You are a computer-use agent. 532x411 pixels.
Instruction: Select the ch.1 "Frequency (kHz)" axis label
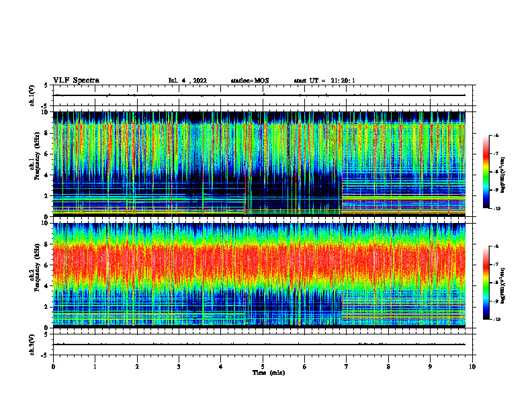pyautogui.click(x=37, y=156)
